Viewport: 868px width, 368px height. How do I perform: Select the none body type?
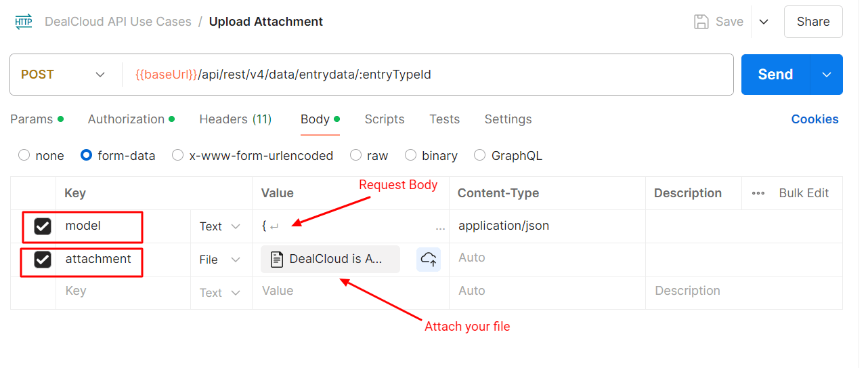tap(24, 155)
